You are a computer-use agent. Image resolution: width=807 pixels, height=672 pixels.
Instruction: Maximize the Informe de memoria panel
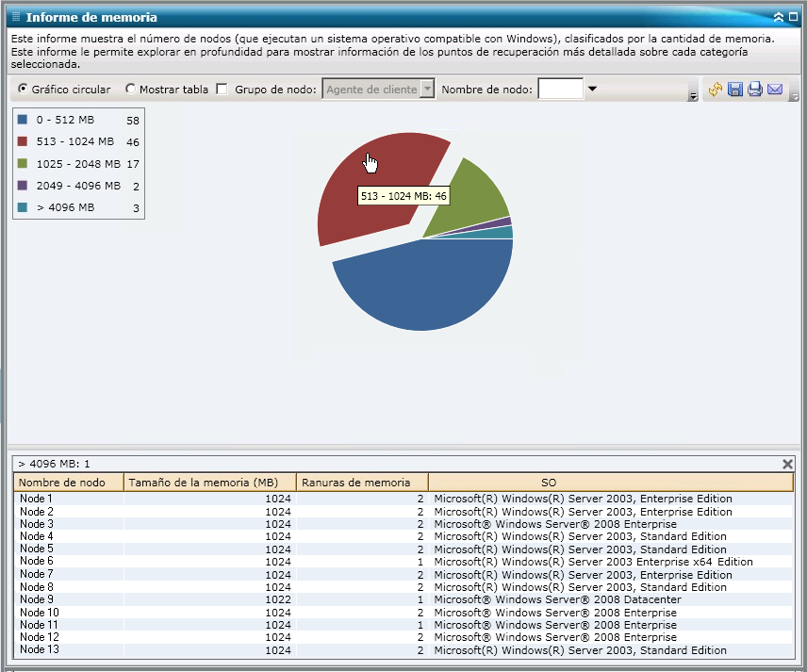coord(793,17)
